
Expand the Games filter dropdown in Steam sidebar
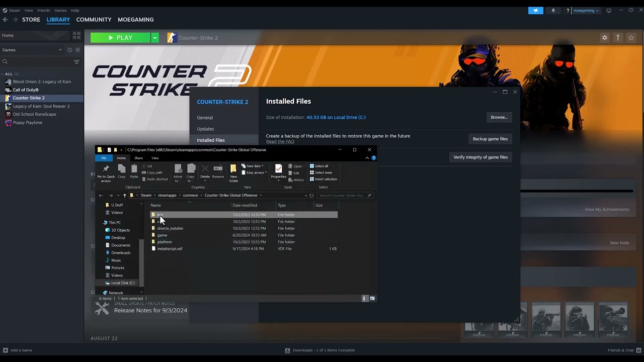point(60,50)
